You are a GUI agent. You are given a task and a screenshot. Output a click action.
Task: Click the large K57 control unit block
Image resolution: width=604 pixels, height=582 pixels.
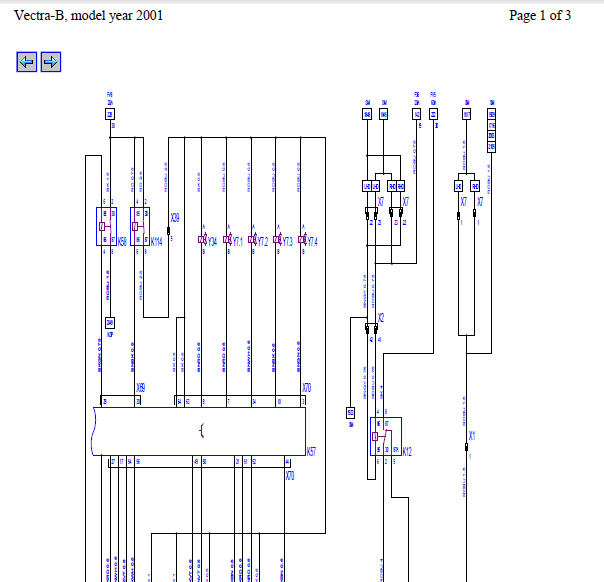click(x=199, y=431)
